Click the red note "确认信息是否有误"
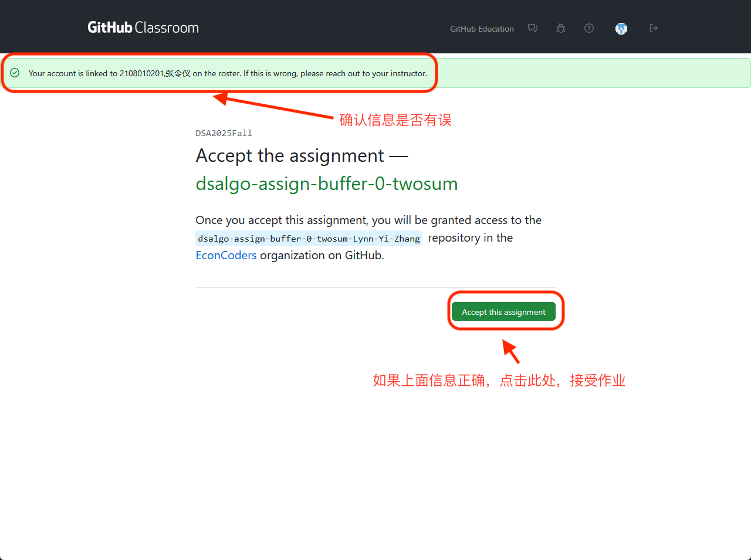Image resolution: width=751 pixels, height=560 pixels. (395, 120)
